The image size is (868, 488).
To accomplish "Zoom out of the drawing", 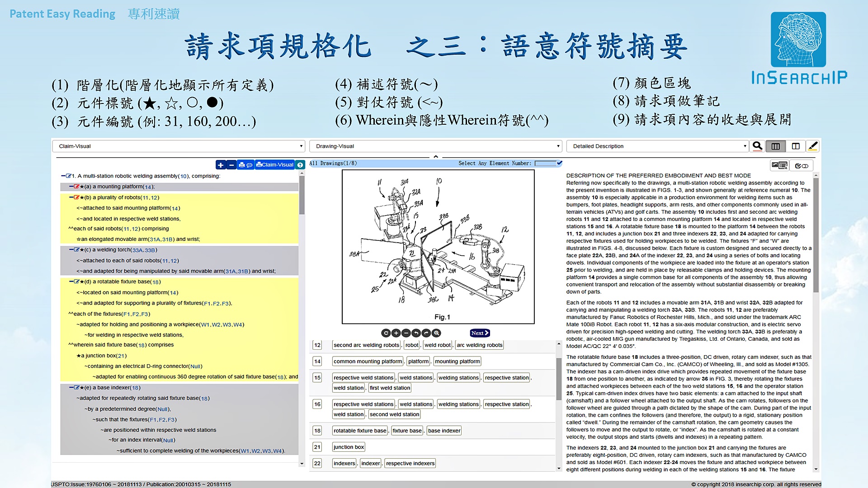I will [x=406, y=333].
